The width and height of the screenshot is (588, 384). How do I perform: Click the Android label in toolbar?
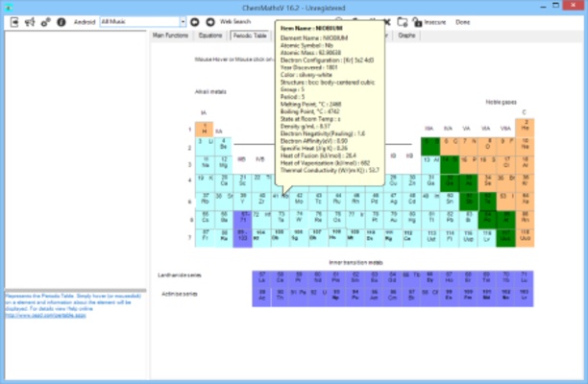pos(85,22)
